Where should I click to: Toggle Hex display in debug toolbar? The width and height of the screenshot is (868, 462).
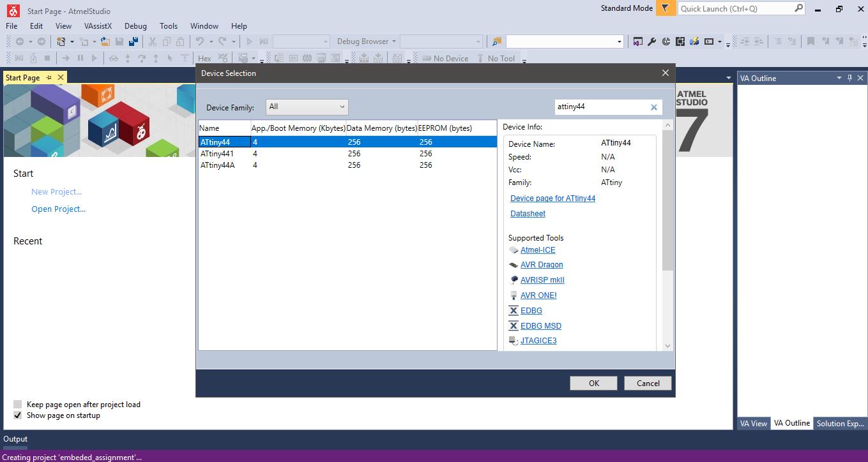click(204, 58)
